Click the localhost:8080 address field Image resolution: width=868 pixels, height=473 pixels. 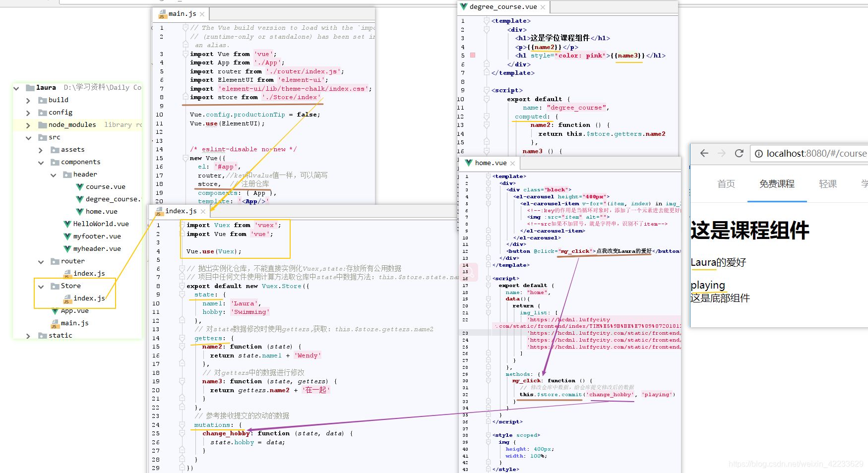pos(816,154)
